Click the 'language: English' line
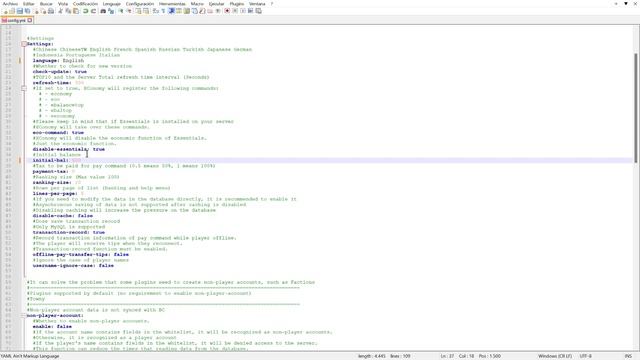640x360 pixels. coord(58,60)
